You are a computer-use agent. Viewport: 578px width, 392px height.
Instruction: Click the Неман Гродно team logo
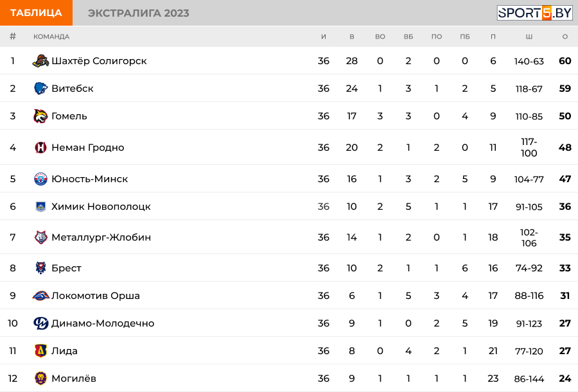pos(40,148)
